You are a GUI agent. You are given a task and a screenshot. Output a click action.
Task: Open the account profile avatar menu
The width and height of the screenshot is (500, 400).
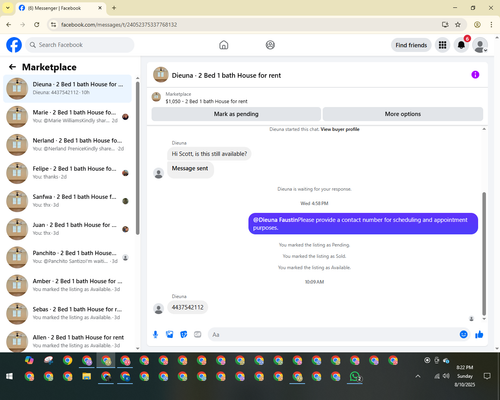pyautogui.click(x=480, y=45)
